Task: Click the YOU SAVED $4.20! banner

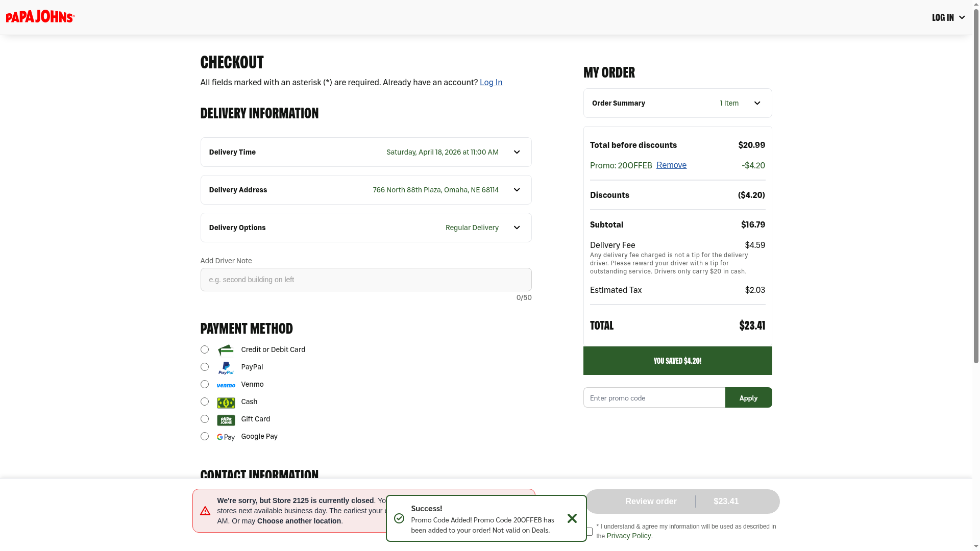Action: click(x=678, y=361)
